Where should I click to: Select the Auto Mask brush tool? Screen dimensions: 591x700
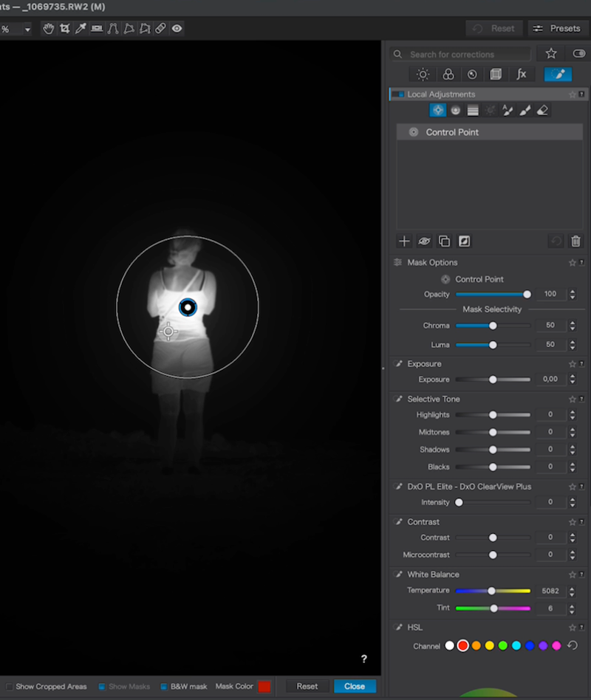click(x=508, y=110)
